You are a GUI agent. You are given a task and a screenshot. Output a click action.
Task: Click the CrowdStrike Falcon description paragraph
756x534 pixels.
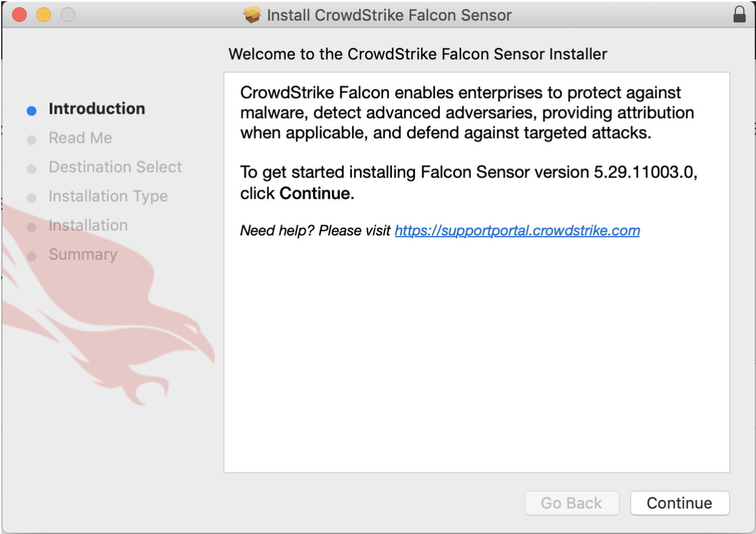(x=466, y=113)
